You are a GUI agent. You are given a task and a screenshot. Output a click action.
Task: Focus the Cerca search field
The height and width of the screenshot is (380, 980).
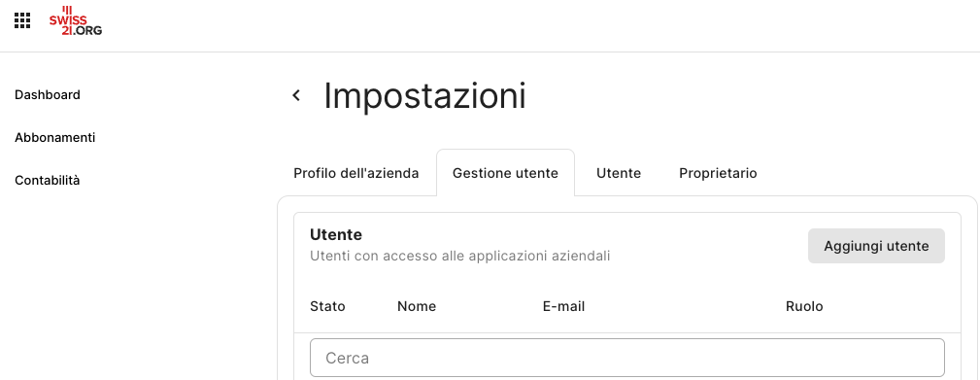pos(626,358)
